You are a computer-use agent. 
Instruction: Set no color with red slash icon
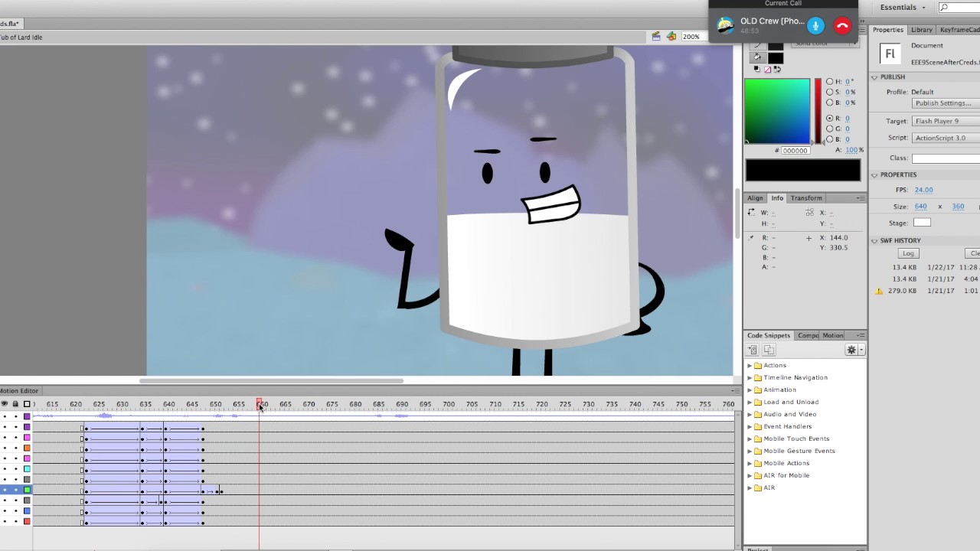point(767,70)
